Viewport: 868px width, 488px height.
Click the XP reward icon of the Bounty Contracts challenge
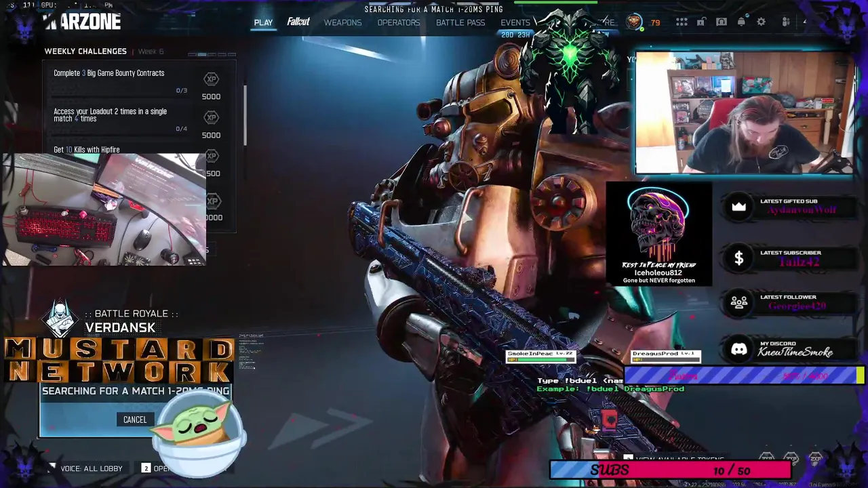click(212, 79)
